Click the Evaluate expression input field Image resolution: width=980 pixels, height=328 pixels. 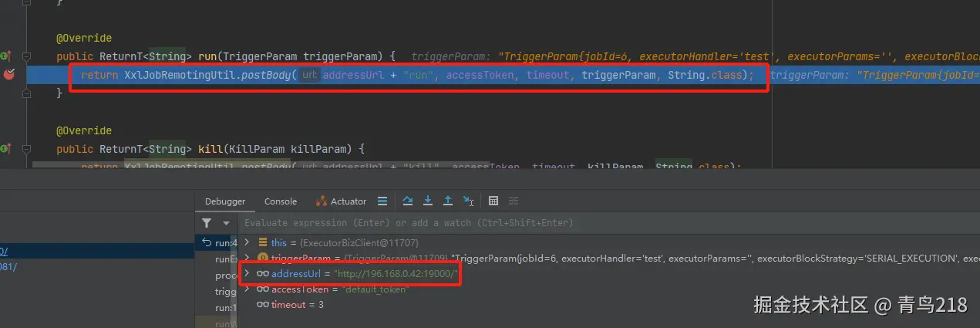click(x=608, y=223)
